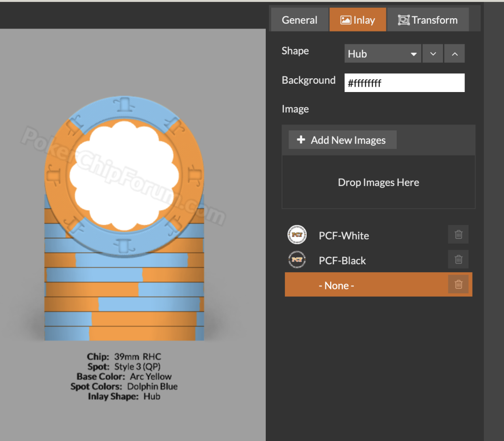Open the Transform tab
504x441 pixels.
pos(428,20)
